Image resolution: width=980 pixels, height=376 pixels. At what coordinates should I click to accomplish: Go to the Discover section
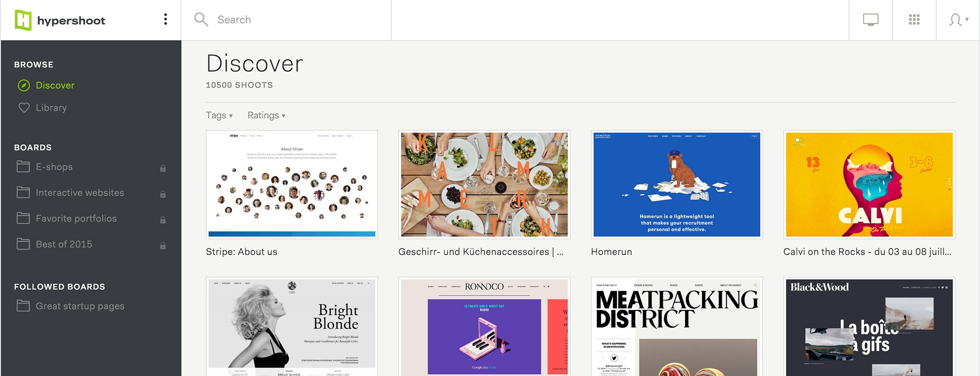pyautogui.click(x=55, y=85)
